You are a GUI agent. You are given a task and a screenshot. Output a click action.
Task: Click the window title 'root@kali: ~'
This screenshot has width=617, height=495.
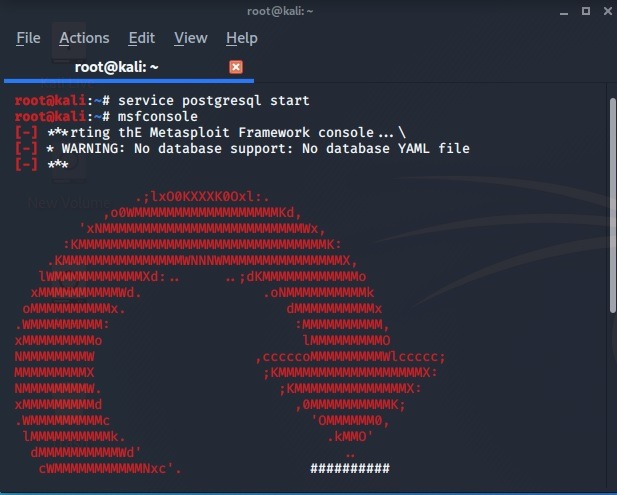280,11
